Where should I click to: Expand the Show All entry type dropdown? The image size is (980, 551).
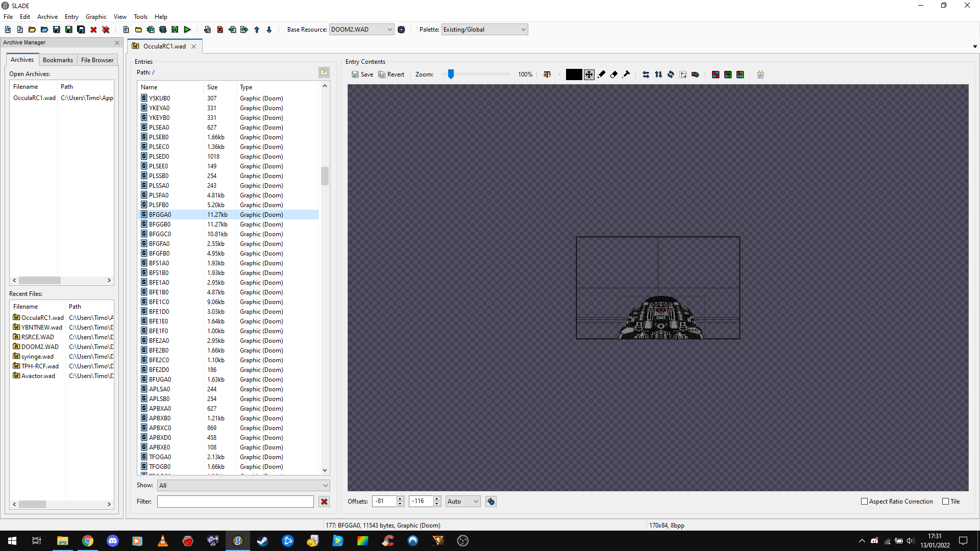pos(243,486)
